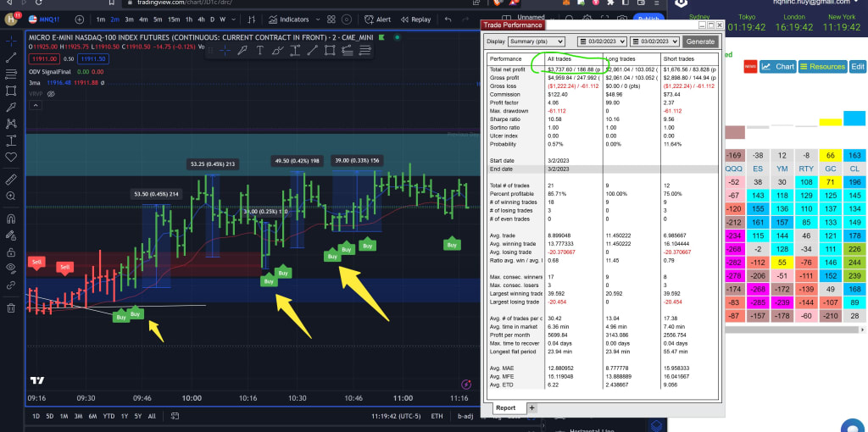Click the VRVP hidden-eye visibility icon
Image resolution: width=868 pixels, height=432 pixels.
point(51,94)
